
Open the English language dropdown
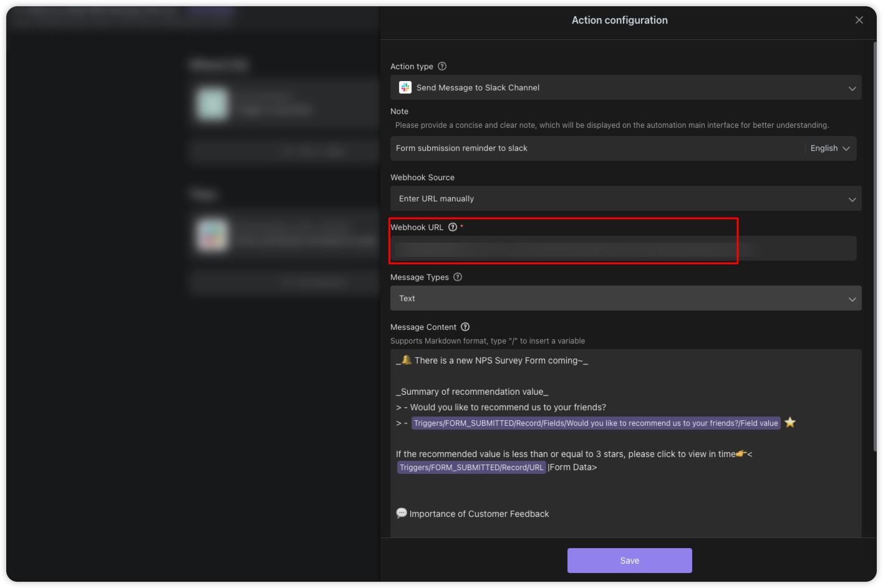point(830,148)
